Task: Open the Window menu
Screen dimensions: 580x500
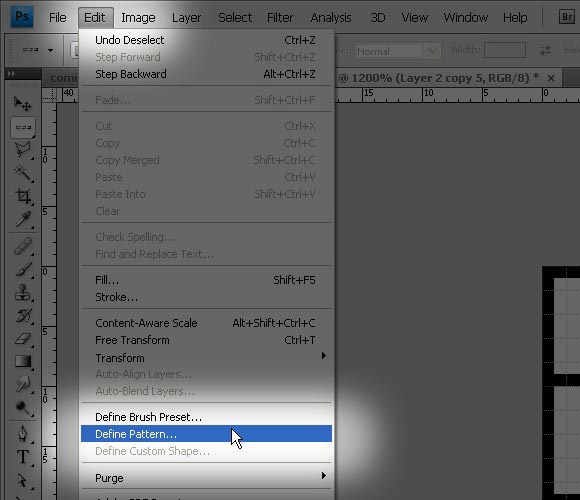Action: pos(466,17)
